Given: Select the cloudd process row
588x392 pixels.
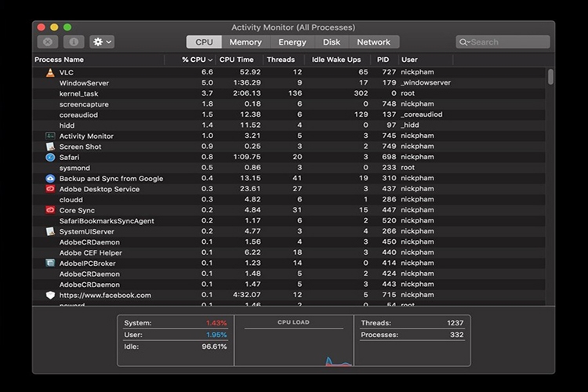Looking at the screenshot, I should coord(289,200).
